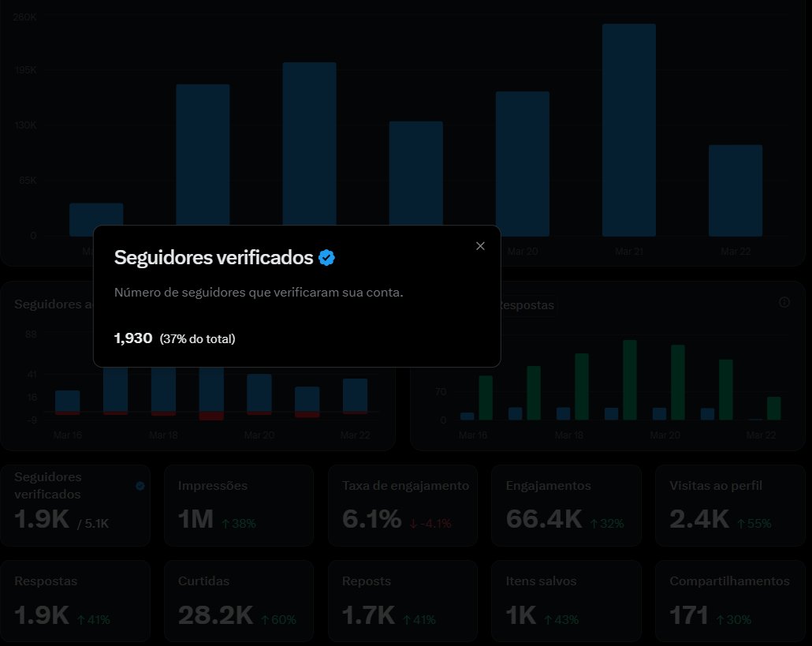The width and height of the screenshot is (812, 646).
Task: Open the Seguidores verificados metric card
Action: (76, 505)
